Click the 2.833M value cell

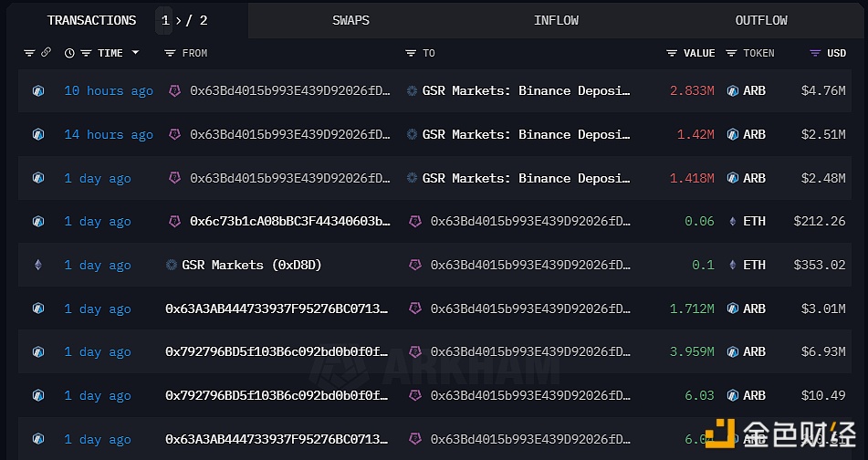pyautogui.click(x=692, y=90)
